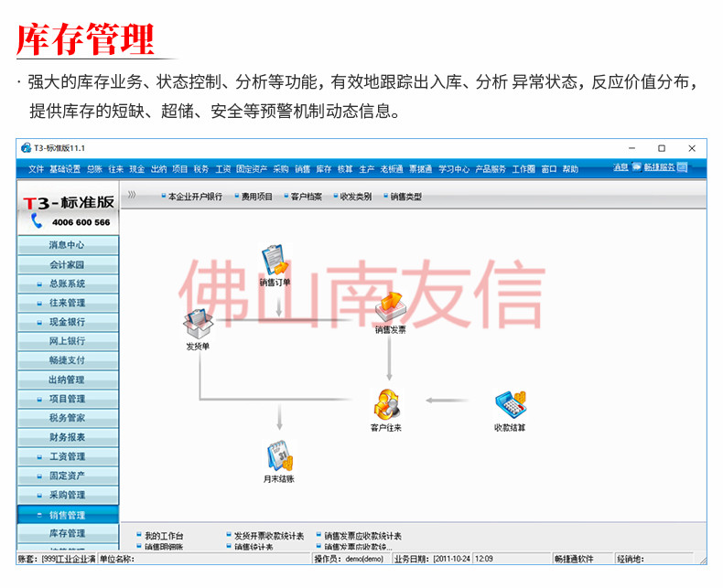Image resolution: width=723 pixels, height=588 pixels.
Task: Click the T3 app icon in title bar
Action: 26,148
